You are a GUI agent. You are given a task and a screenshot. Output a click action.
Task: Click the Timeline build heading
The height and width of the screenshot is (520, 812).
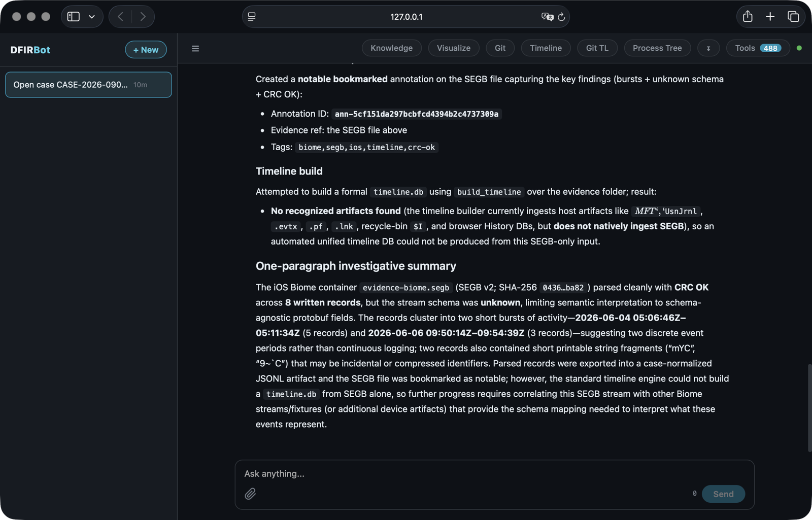(289, 171)
